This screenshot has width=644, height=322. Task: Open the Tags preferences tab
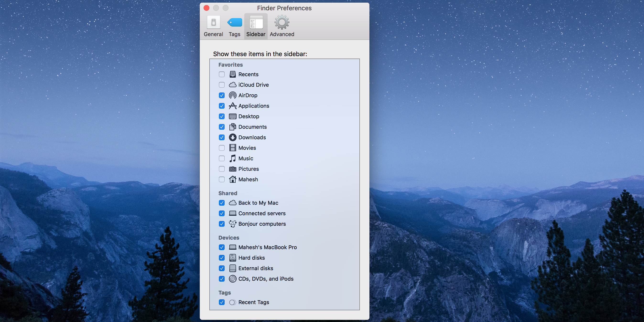tap(234, 26)
